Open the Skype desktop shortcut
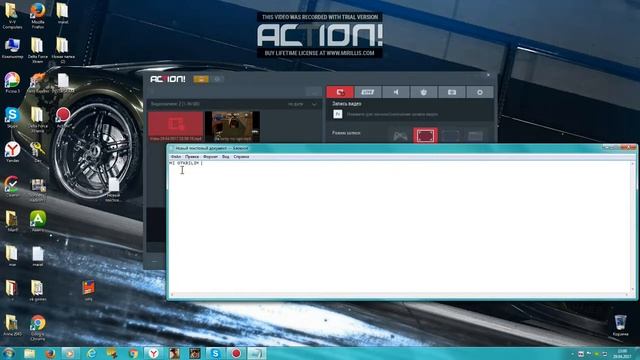The height and width of the screenshot is (360, 640). point(12,118)
